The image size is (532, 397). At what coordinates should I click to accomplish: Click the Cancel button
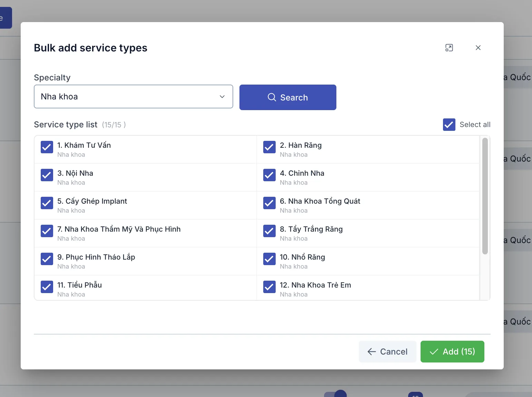pos(387,351)
